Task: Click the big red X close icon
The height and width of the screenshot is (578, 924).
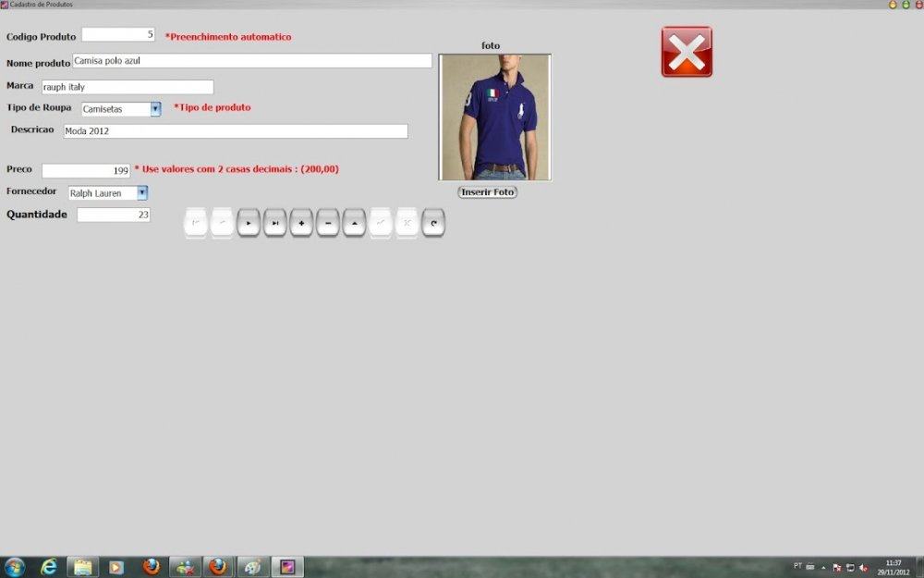Action: tap(687, 52)
